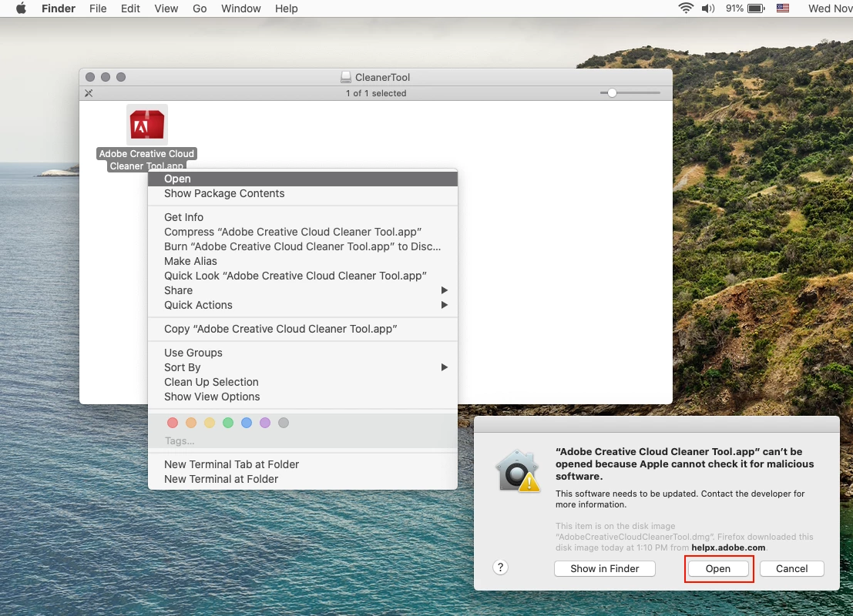Click the disk icon in CleanerTool title bar
The image size is (853, 616).
[x=345, y=77]
